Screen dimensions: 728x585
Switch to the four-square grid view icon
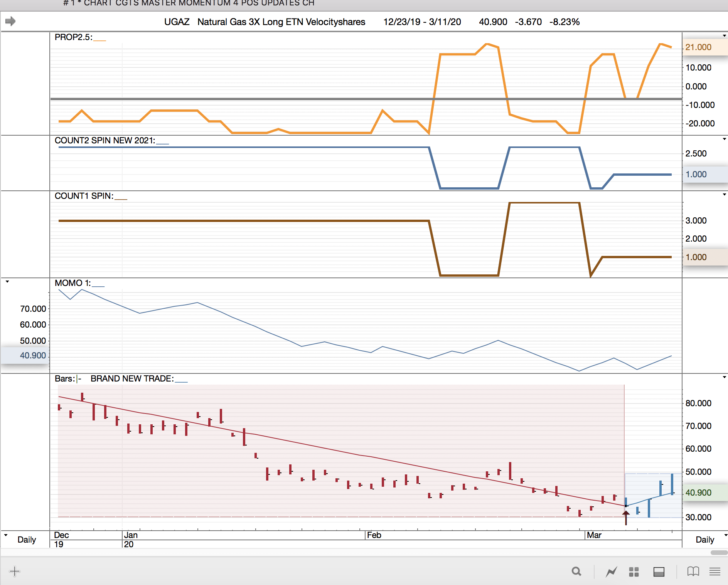(634, 572)
